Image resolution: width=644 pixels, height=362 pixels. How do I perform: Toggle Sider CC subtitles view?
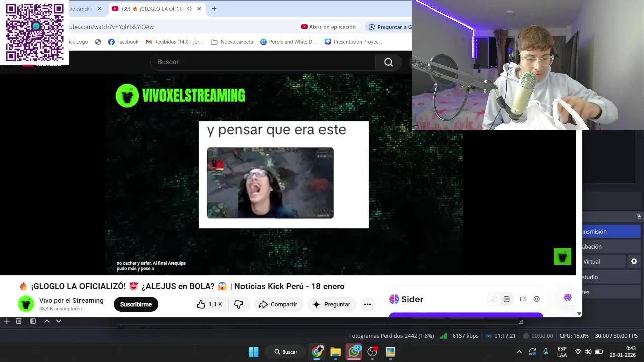507,299
